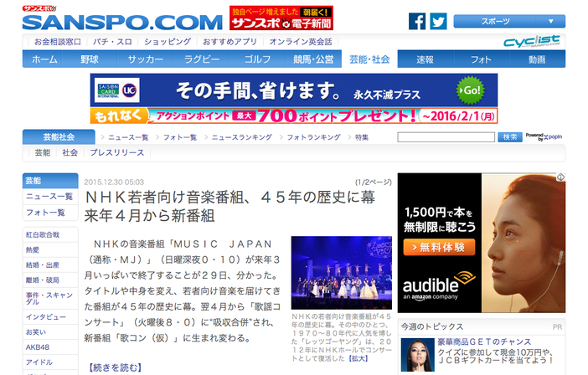
Task: Click the green Go! badge in the Saison ad
Action: tap(471, 90)
